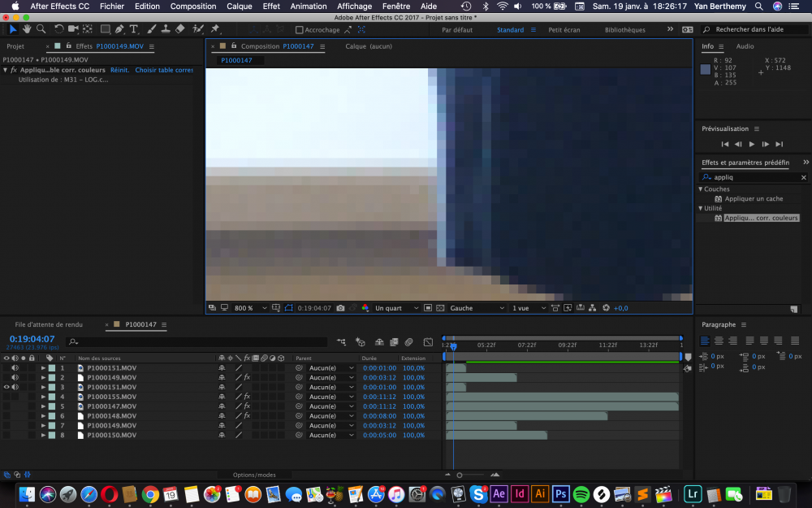Take a snapshot with camera icon

pos(341,308)
